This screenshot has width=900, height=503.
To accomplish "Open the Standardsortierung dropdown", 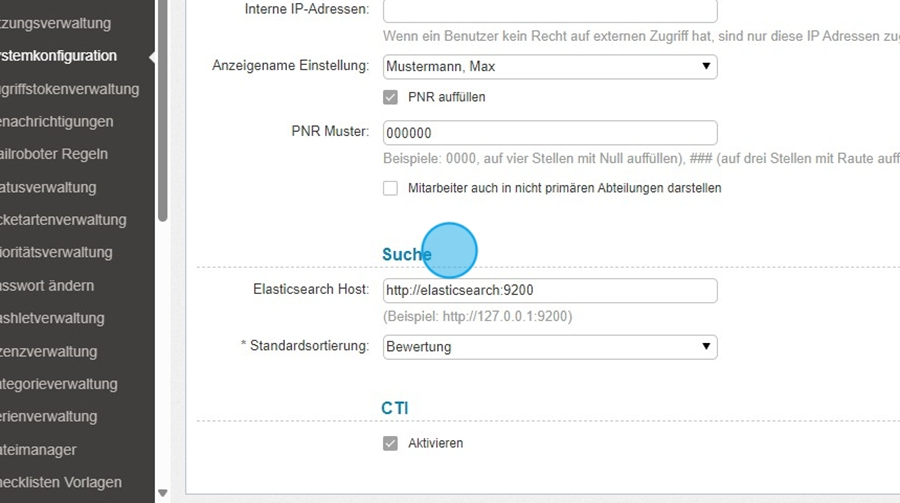I will 550,347.
